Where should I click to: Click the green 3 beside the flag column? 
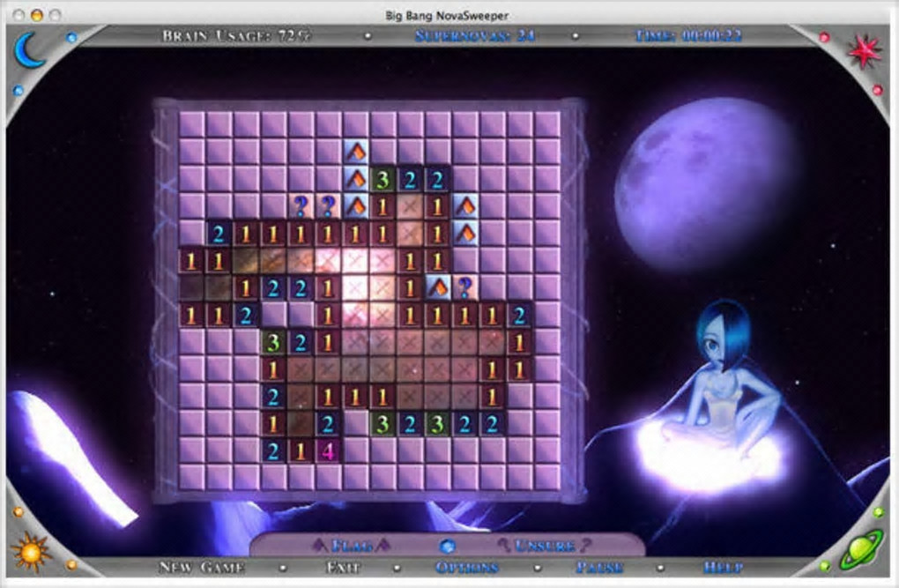point(383,180)
